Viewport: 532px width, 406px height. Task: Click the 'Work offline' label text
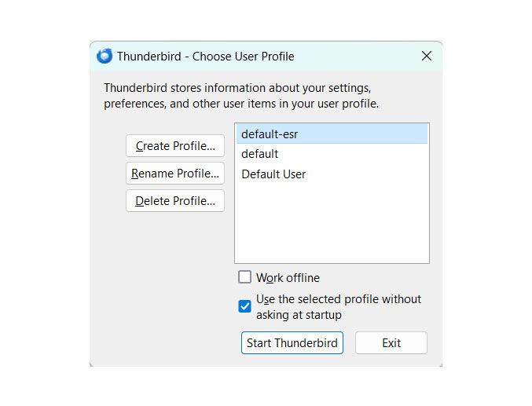point(288,278)
